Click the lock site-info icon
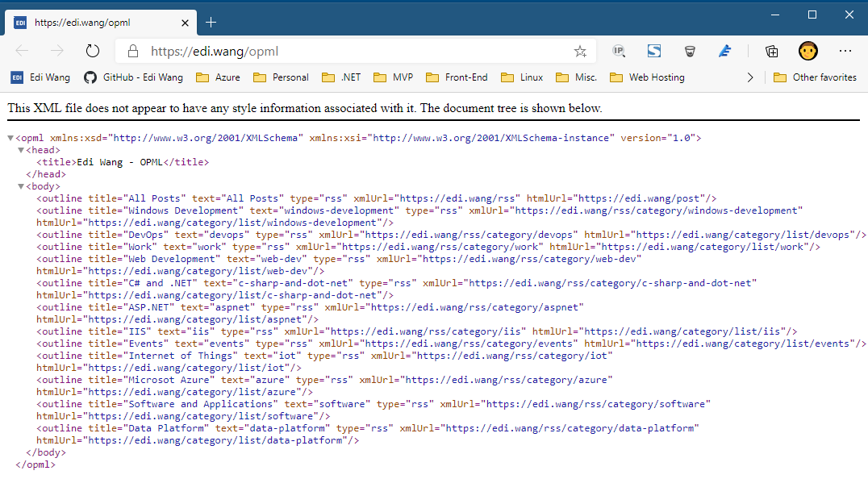868x504 pixels. pyautogui.click(x=133, y=52)
